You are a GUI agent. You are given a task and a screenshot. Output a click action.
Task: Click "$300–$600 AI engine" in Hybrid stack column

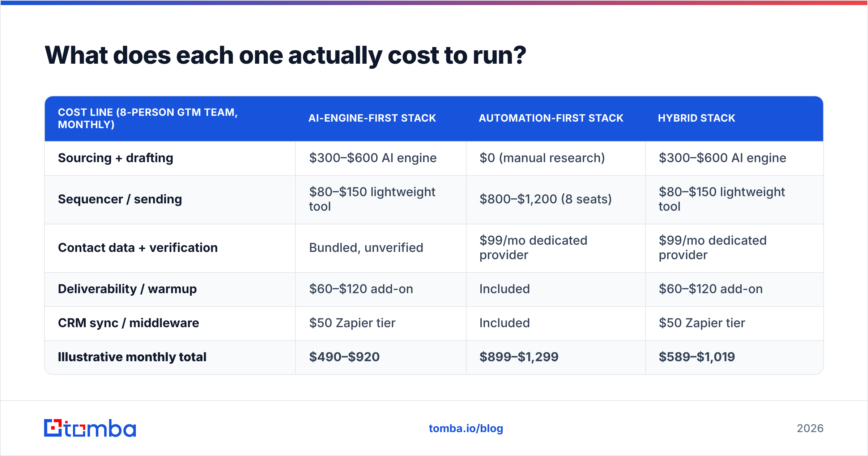[x=722, y=158]
